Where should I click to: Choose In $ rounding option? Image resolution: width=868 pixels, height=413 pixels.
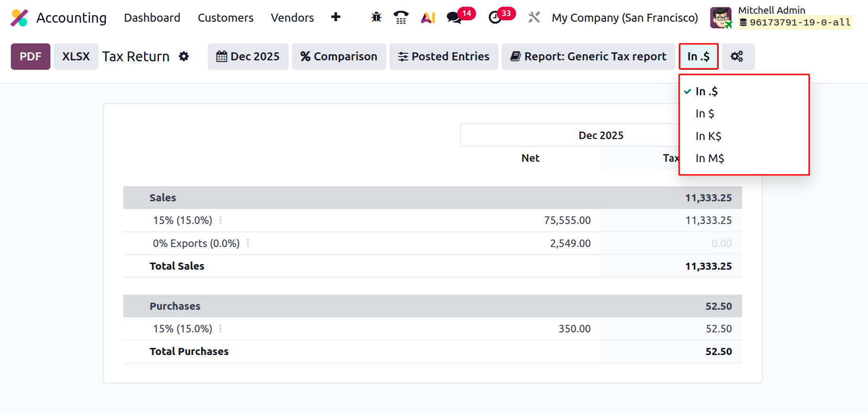[744, 114]
